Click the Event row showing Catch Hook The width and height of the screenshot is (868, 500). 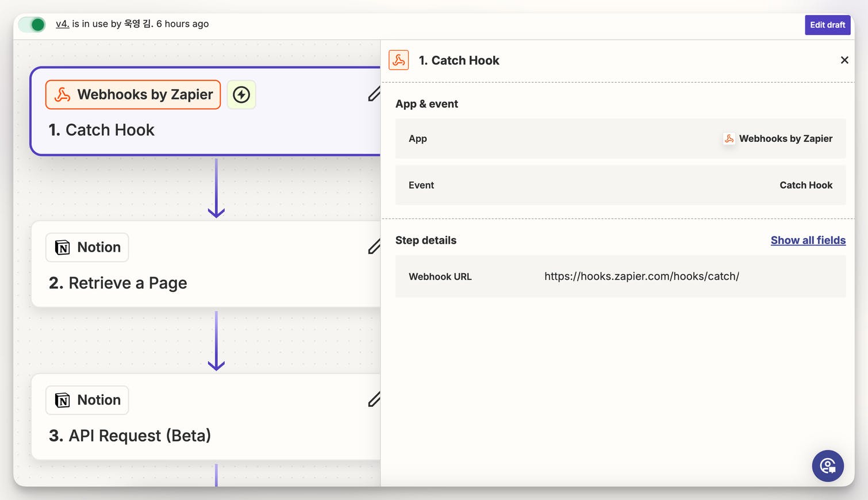[x=620, y=185]
